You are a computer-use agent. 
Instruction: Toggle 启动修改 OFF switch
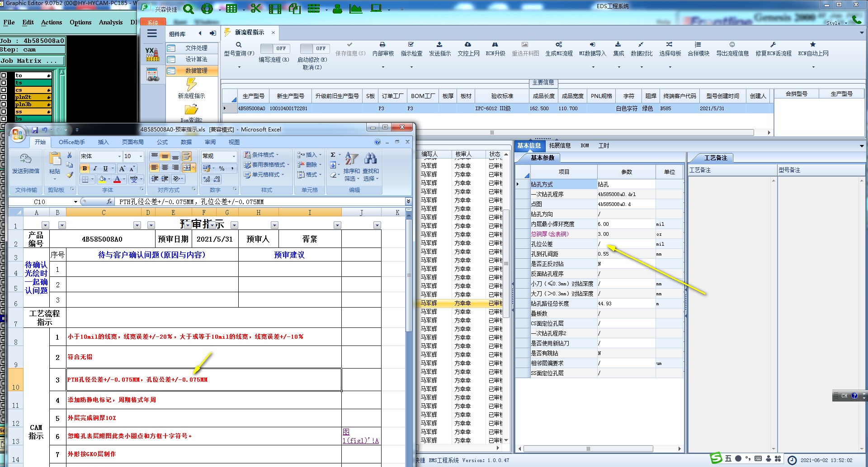tap(314, 48)
